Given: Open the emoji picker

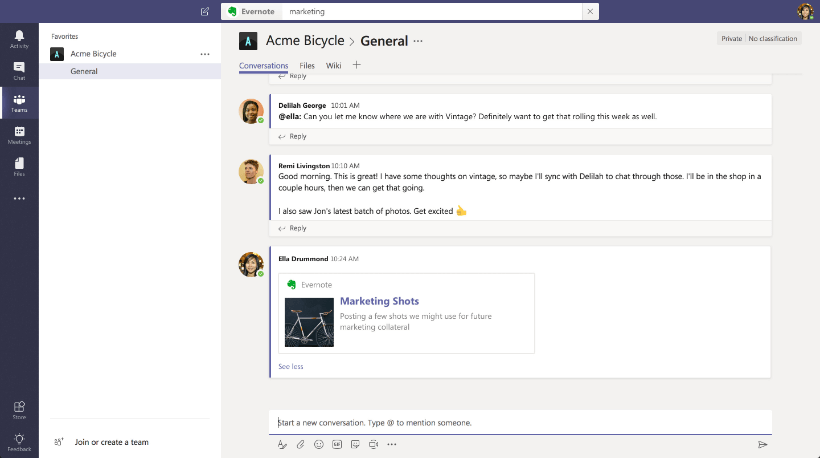Looking at the screenshot, I should [x=319, y=444].
